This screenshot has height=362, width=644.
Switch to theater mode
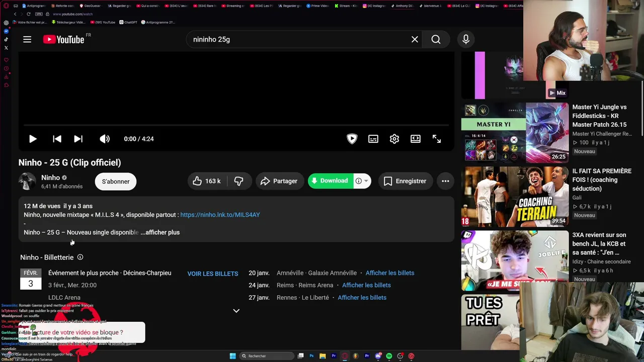(x=416, y=139)
